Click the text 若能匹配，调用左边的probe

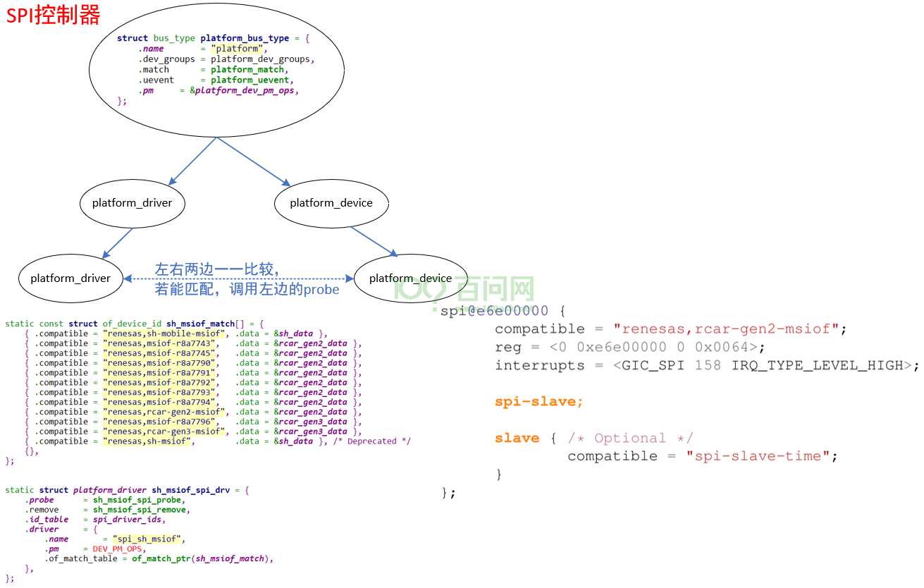pyautogui.click(x=247, y=289)
